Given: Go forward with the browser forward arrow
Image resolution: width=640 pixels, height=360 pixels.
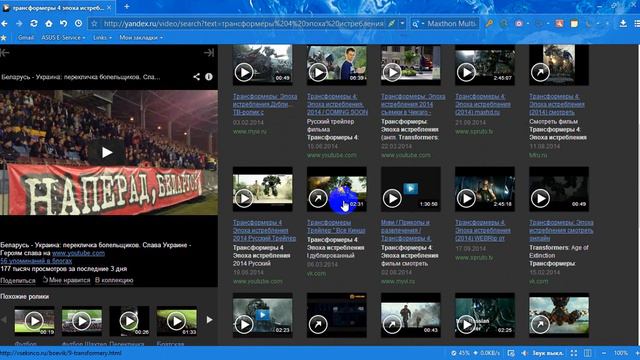Looking at the screenshot, I should (19, 24).
